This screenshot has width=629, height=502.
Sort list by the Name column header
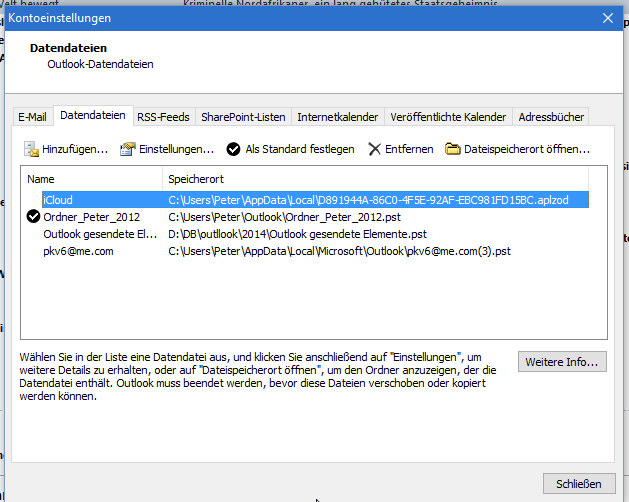pos(90,179)
